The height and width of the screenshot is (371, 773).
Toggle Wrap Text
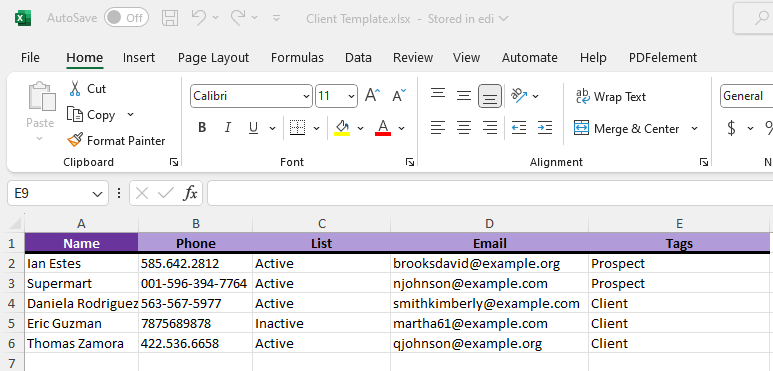click(611, 97)
